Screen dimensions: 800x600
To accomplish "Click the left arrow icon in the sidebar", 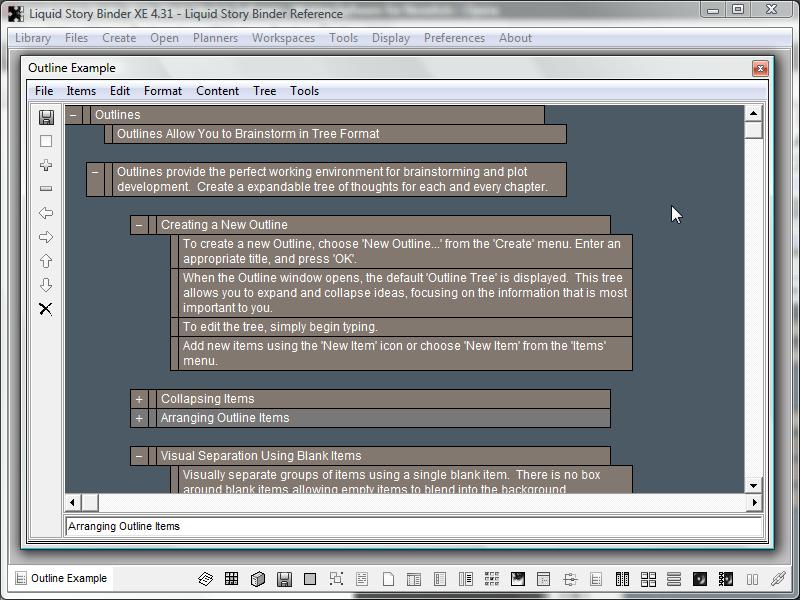I will pyautogui.click(x=46, y=213).
